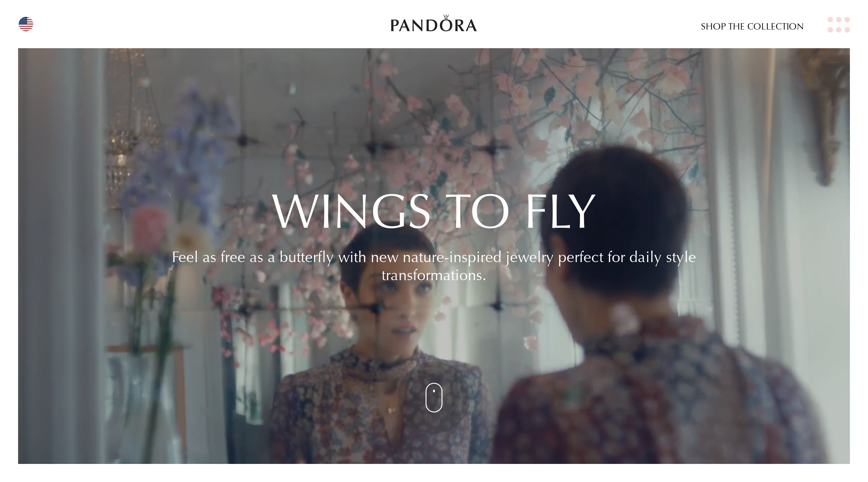
Task: Open the US flag country selector
Action: point(26,24)
